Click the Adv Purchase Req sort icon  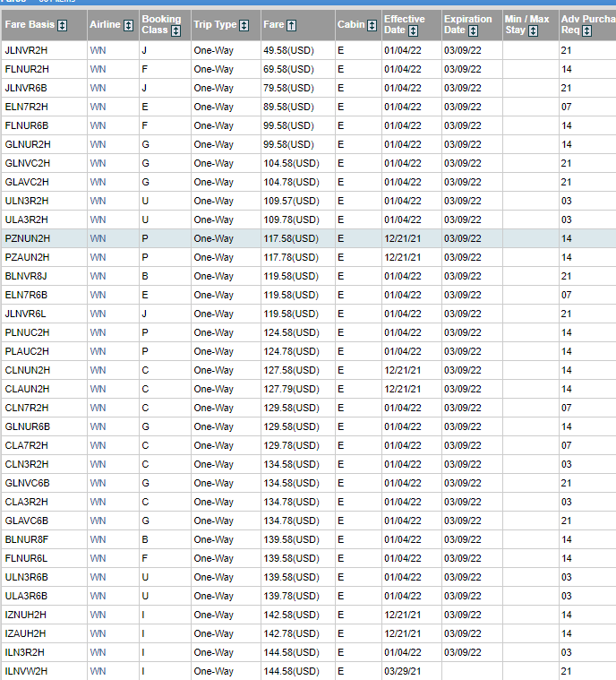coord(587,31)
